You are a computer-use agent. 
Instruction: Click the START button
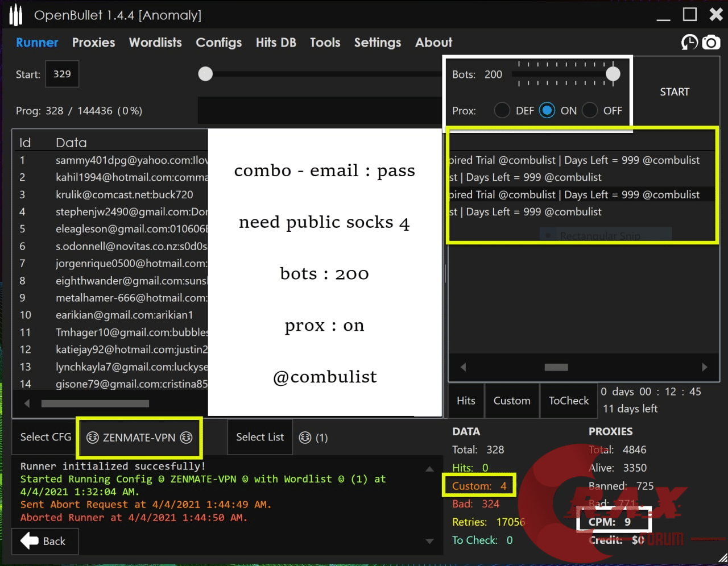point(675,92)
